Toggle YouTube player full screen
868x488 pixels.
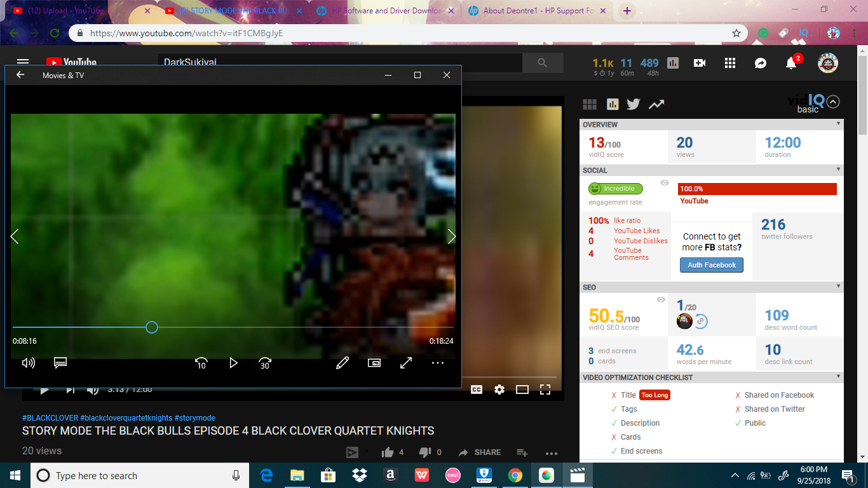point(545,390)
